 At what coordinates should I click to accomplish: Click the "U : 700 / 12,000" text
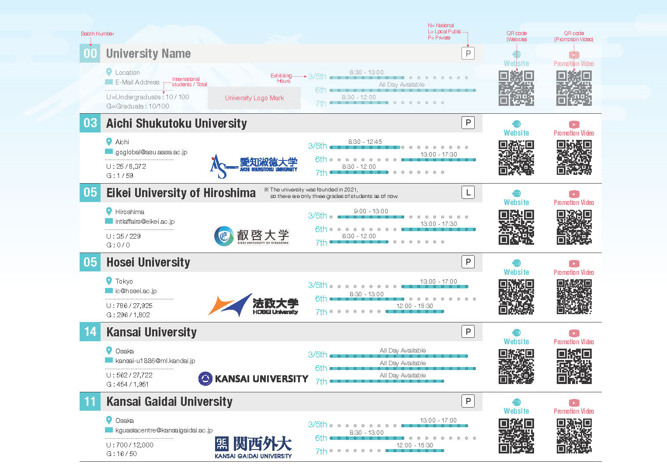(130, 445)
